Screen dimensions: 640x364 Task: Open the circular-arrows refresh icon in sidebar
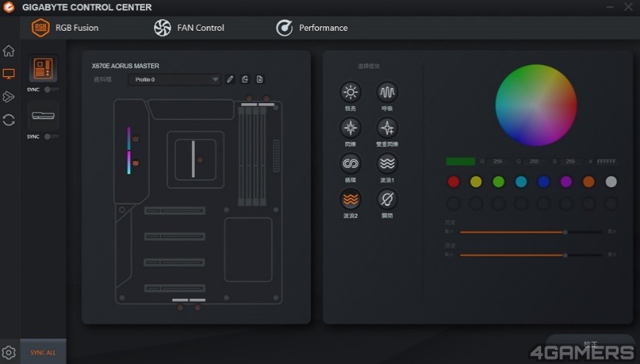[9, 120]
